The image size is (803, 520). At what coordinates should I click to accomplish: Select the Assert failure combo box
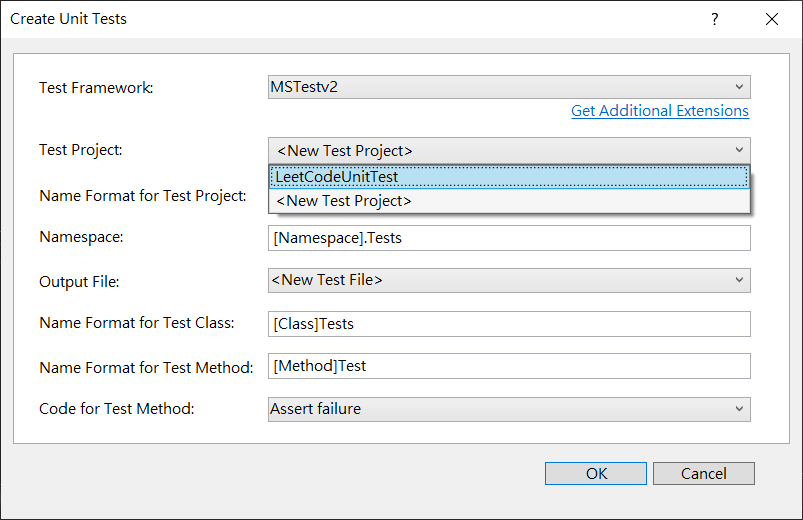tap(509, 409)
